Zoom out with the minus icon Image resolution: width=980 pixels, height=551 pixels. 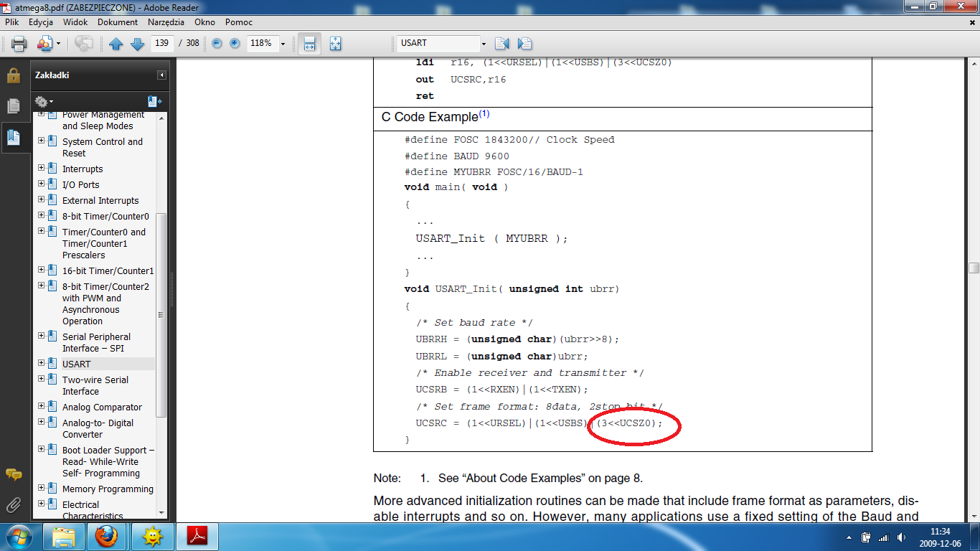(217, 43)
